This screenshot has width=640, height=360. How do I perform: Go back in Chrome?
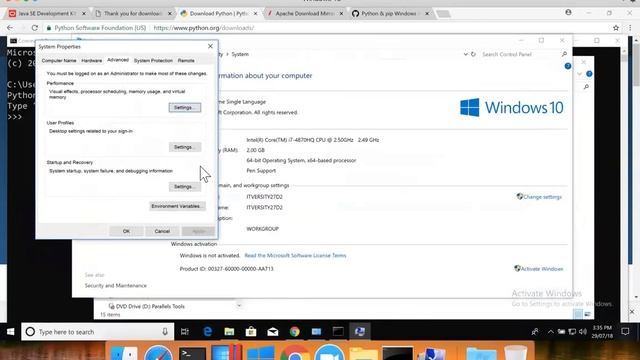(10, 28)
